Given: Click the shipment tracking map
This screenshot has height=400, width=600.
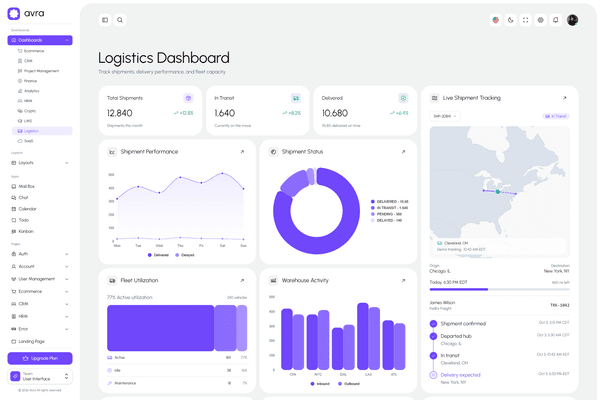Looking at the screenshot, I should click(499, 191).
